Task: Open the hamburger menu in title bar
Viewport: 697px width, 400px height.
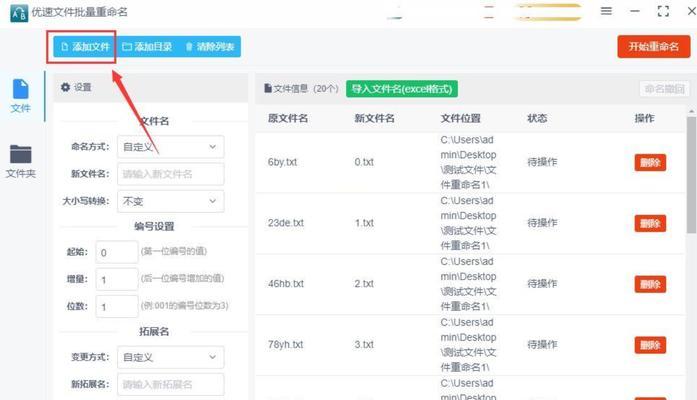Action: [606, 11]
